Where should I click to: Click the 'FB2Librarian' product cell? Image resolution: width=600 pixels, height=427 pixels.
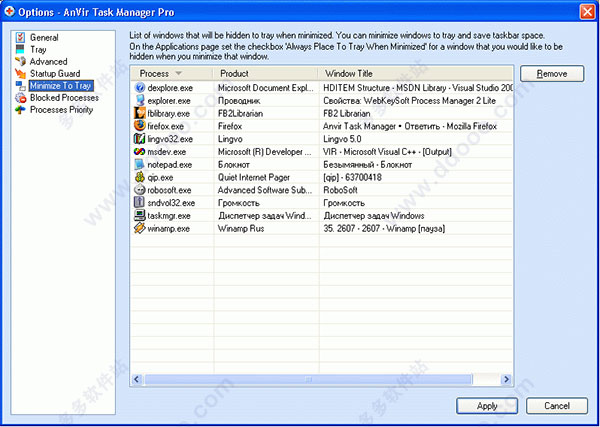tap(240, 113)
